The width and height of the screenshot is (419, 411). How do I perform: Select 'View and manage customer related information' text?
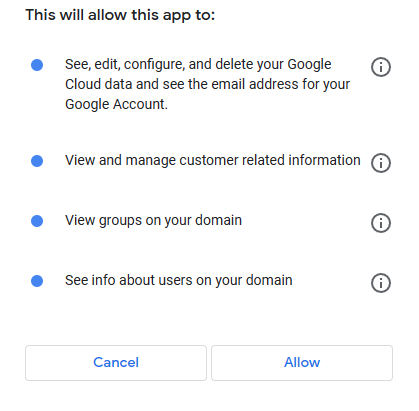click(213, 160)
